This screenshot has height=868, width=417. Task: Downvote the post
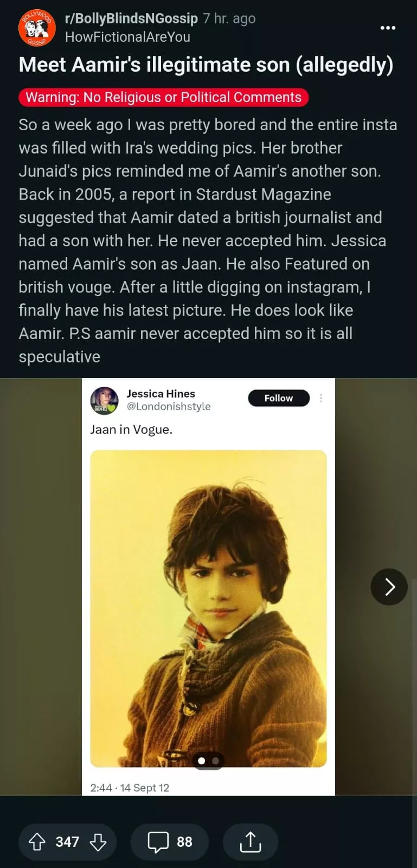(x=98, y=841)
